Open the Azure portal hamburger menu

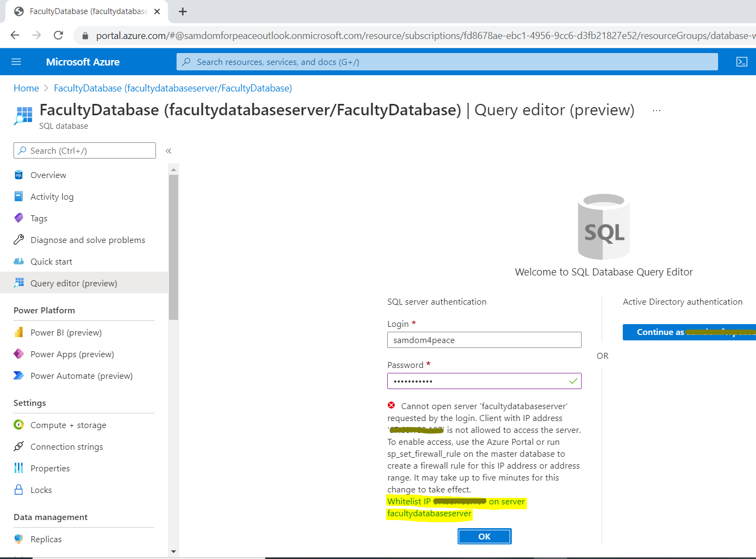click(16, 62)
